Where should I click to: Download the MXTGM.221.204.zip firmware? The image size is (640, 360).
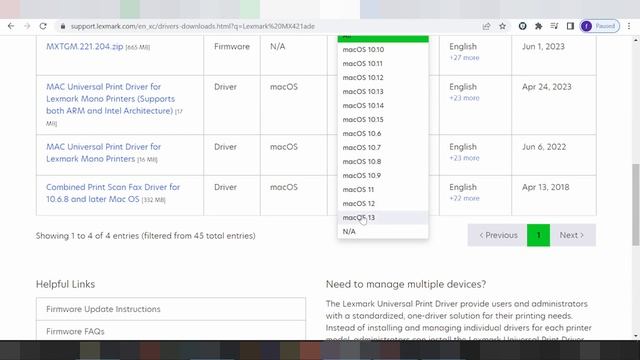pos(84,47)
